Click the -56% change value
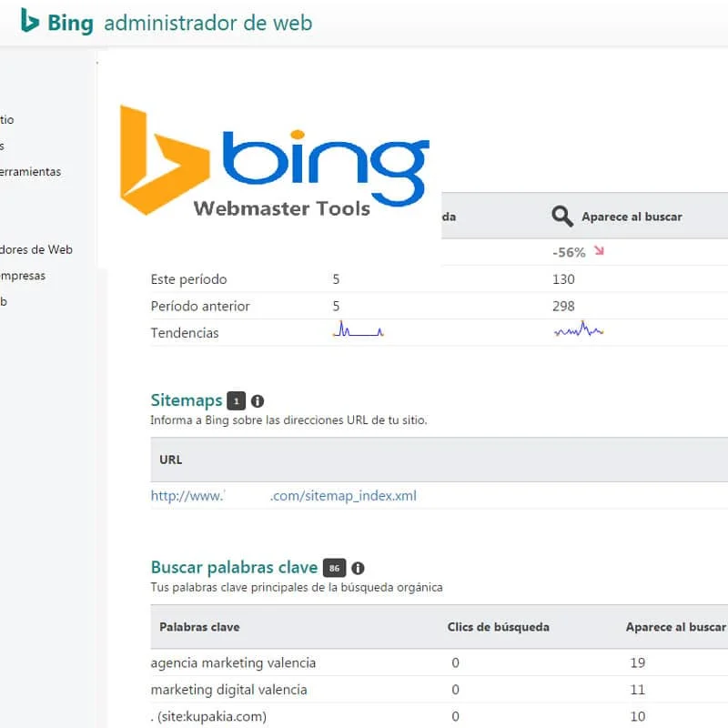The image size is (728, 728). (x=569, y=253)
